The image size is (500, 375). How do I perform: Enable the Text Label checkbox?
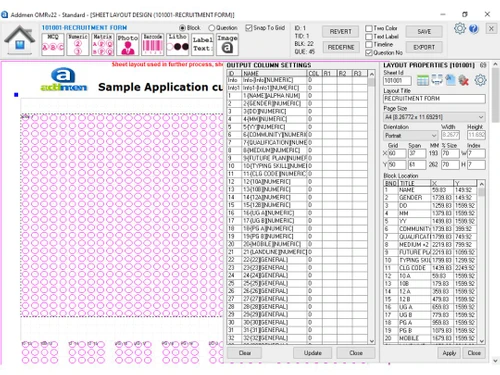369,36
